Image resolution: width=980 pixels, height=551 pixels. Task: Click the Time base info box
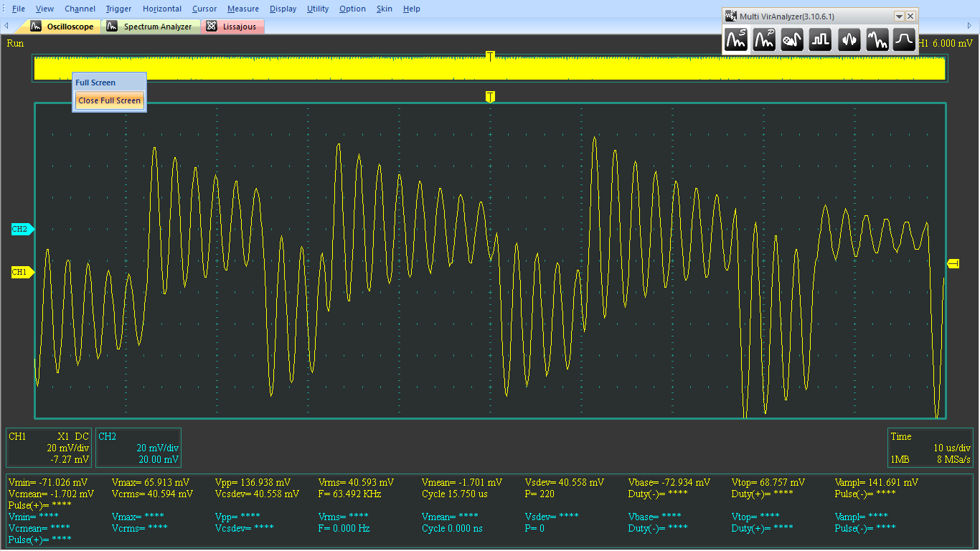(930, 448)
